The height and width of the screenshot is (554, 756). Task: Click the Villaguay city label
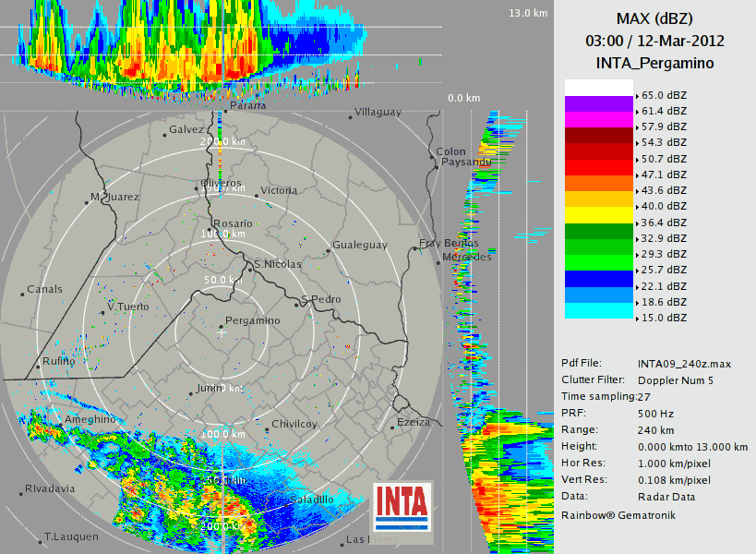click(378, 112)
